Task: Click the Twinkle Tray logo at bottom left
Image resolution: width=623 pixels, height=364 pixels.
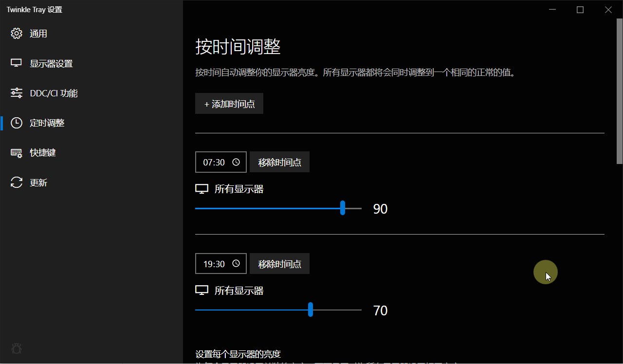Action: coord(16,348)
